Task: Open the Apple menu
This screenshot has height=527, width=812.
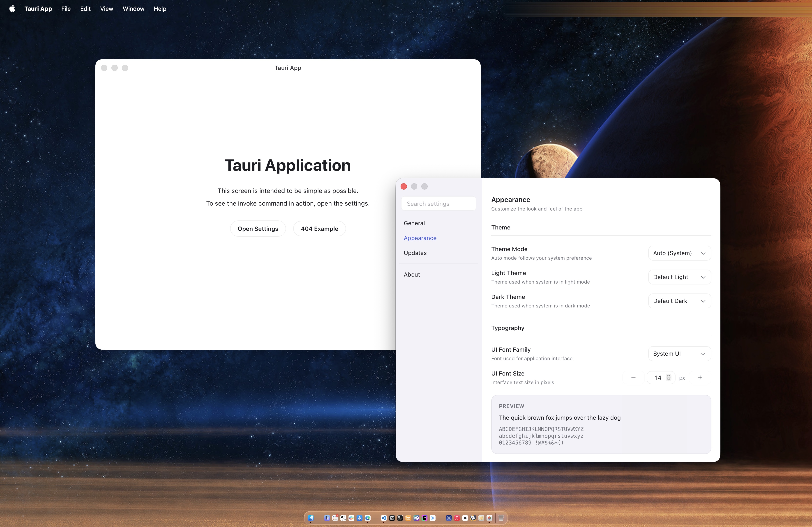Action: pyautogui.click(x=12, y=9)
